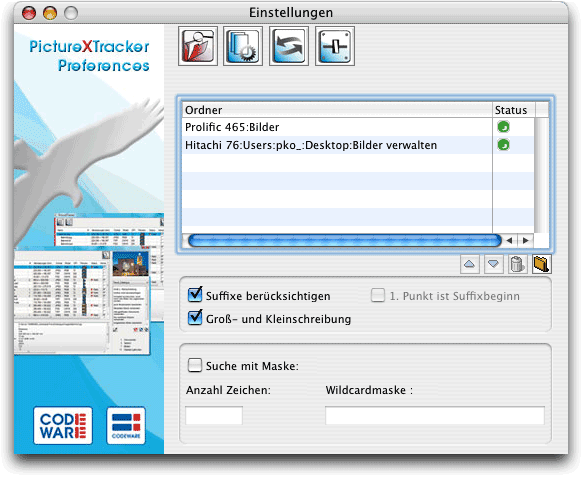Move selected folder down in list
Image resolution: width=582 pixels, height=477 pixels.
493,264
